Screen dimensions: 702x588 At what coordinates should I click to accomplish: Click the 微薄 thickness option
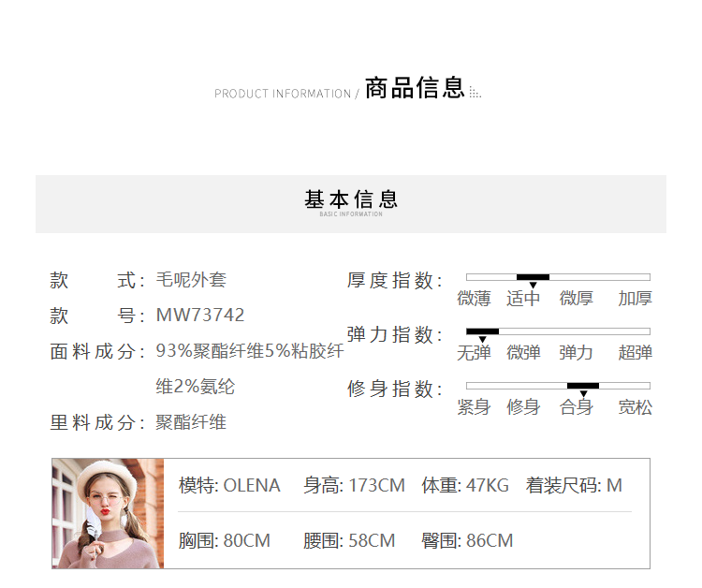click(474, 299)
